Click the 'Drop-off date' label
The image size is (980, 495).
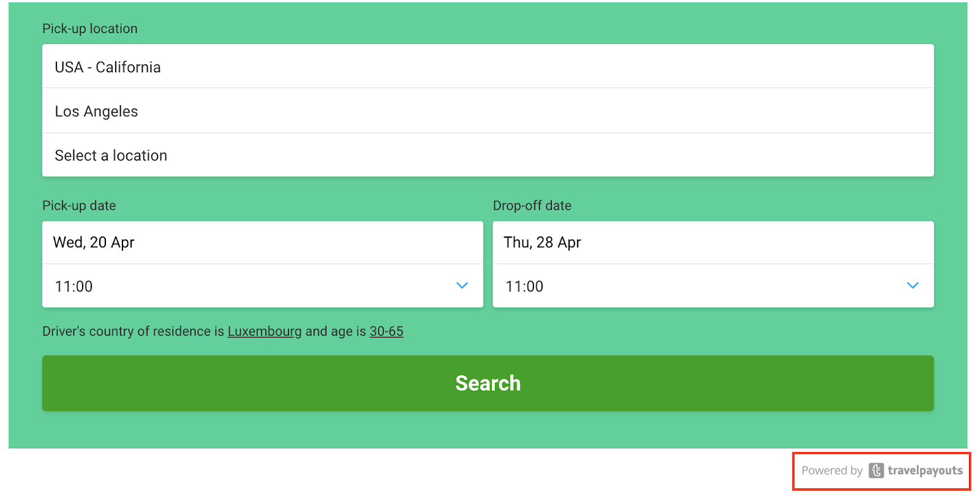[532, 205]
